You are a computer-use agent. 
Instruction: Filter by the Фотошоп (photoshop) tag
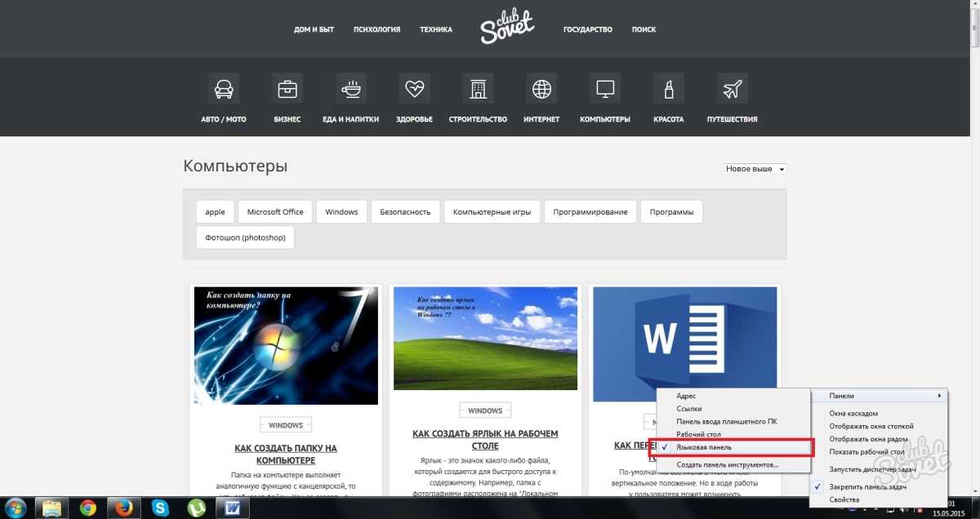(245, 237)
